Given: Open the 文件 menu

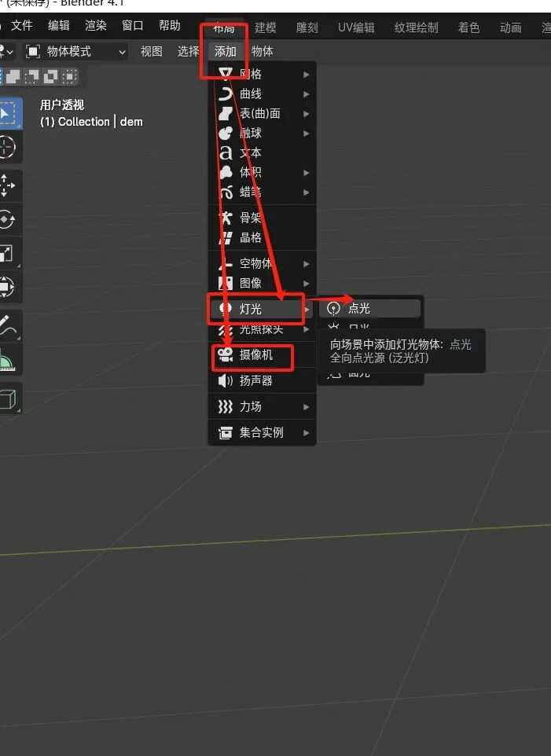Looking at the screenshot, I should (x=22, y=26).
